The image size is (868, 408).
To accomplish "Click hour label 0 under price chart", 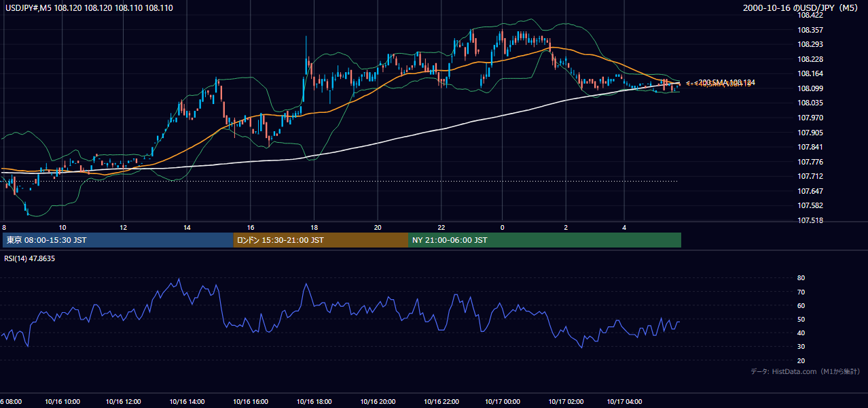I will click(502, 227).
